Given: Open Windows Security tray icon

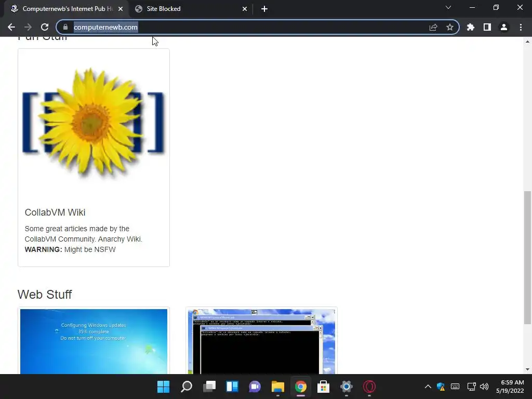Looking at the screenshot, I should pos(441,387).
